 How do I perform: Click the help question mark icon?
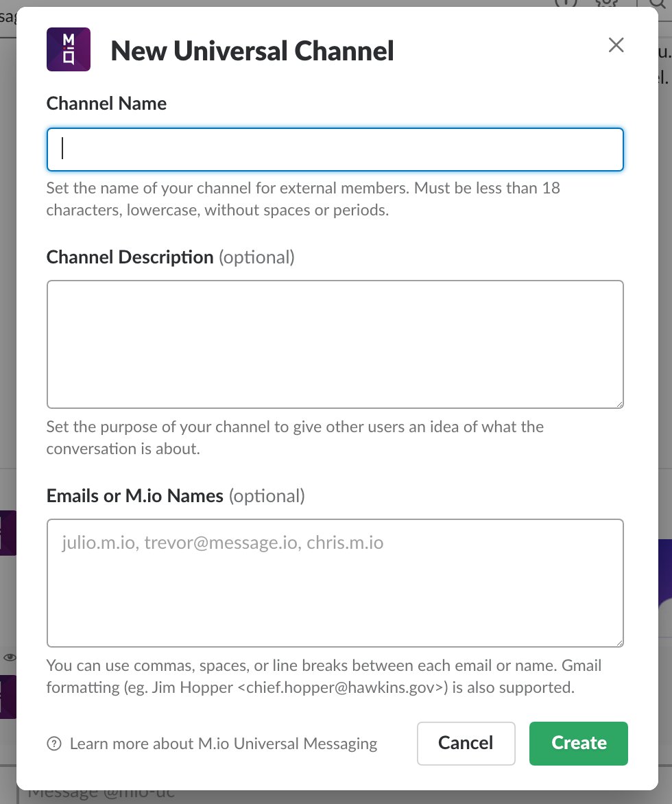(53, 744)
